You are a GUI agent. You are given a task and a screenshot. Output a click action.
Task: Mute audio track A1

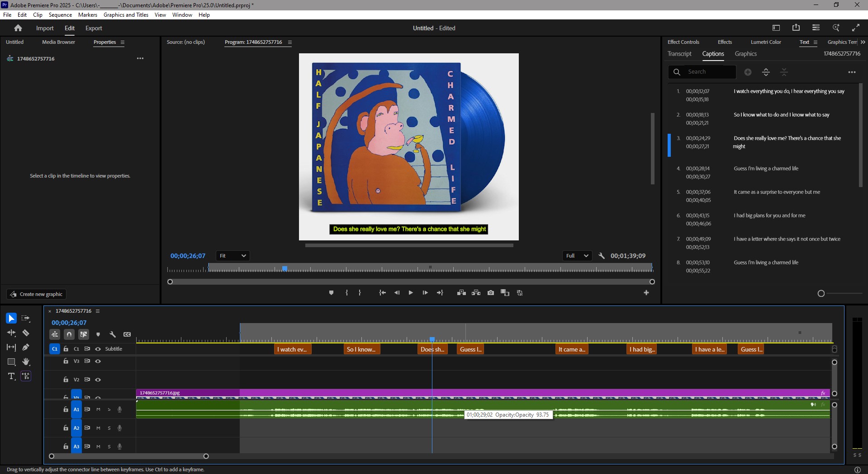pyautogui.click(x=98, y=409)
